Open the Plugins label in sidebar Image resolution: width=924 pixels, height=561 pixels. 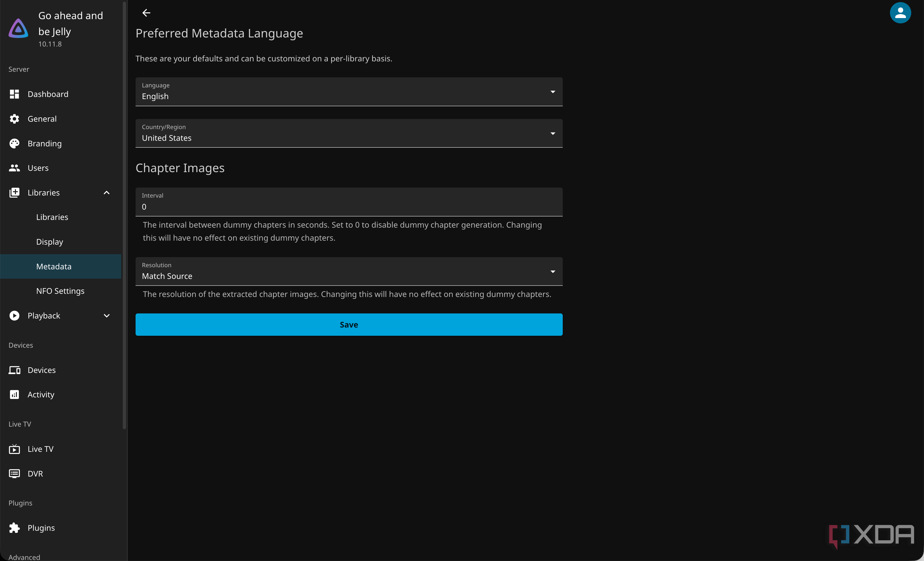pyautogui.click(x=41, y=528)
